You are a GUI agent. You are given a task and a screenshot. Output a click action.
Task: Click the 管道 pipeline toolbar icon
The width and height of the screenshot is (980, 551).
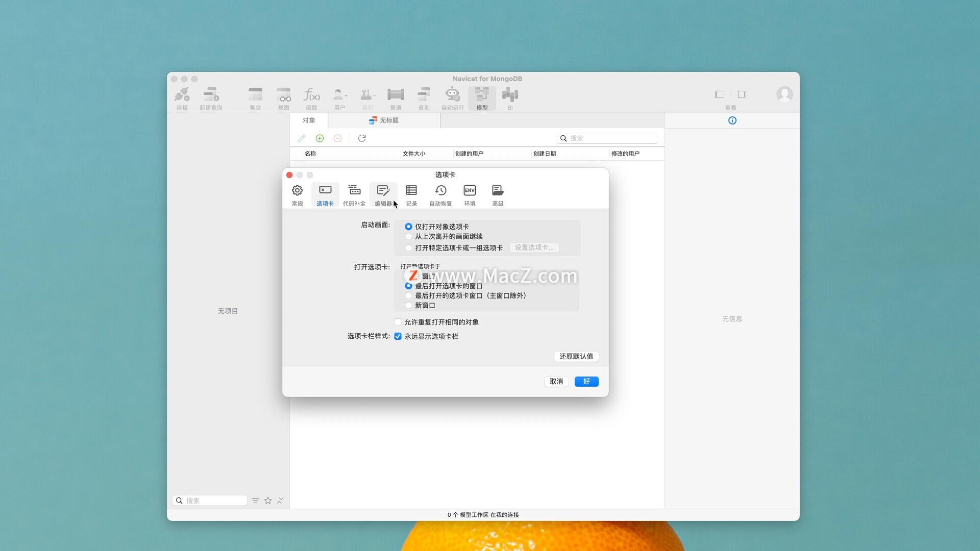(396, 98)
